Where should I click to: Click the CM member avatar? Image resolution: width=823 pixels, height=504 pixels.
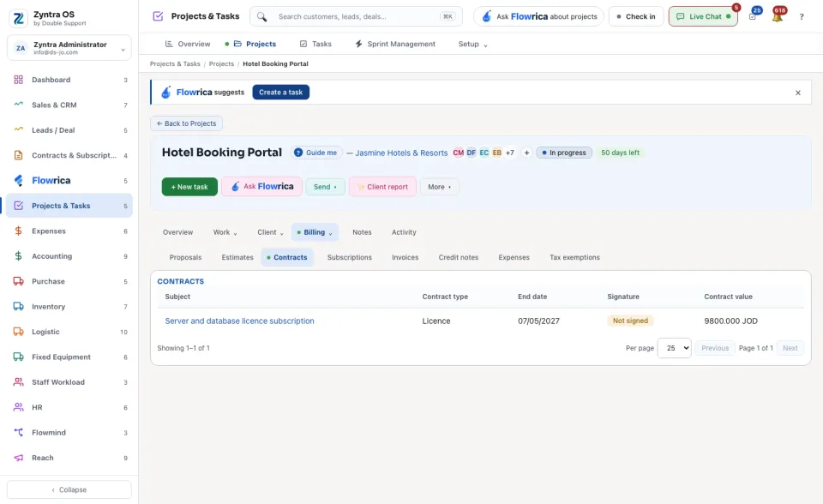point(458,153)
